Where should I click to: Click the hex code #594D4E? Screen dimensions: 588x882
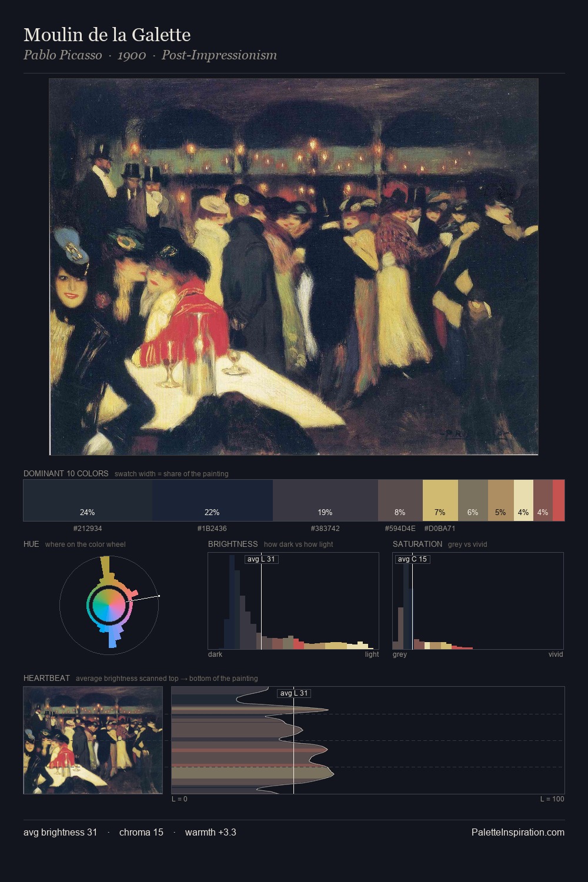click(400, 529)
